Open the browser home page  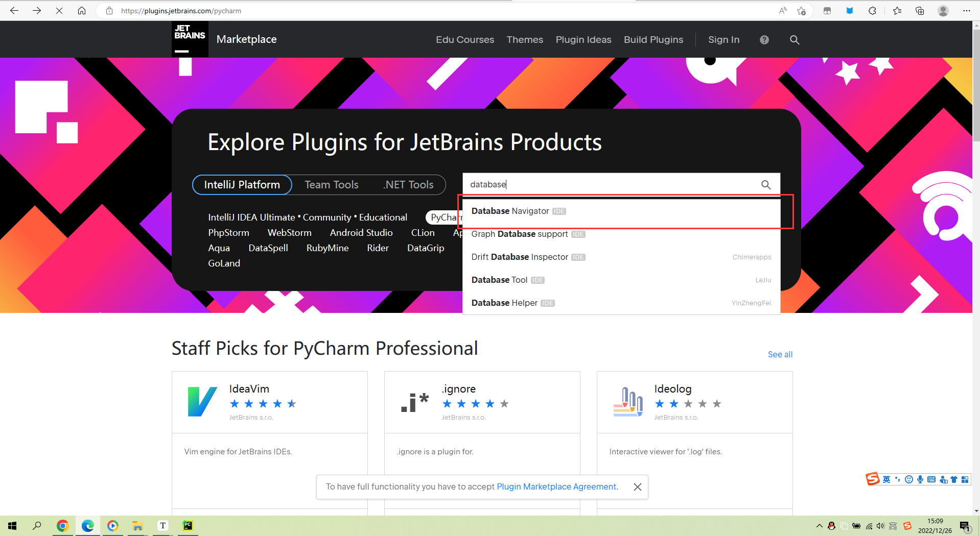click(x=82, y=11)
